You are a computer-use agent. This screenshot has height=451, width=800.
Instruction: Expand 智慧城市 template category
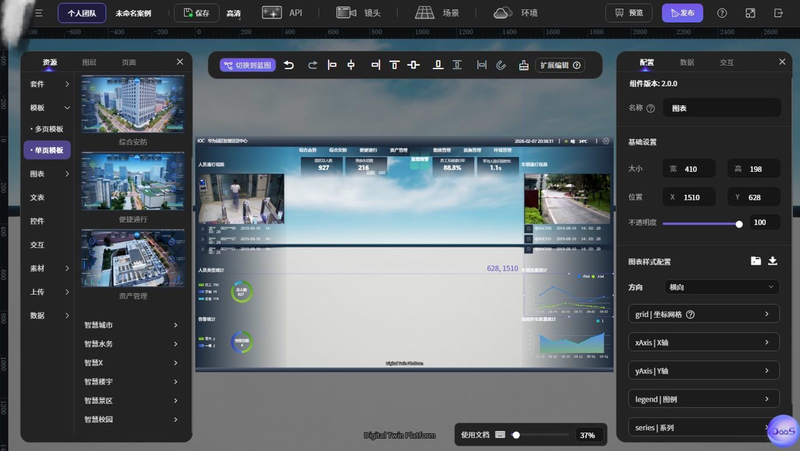[x=133, y=325]
